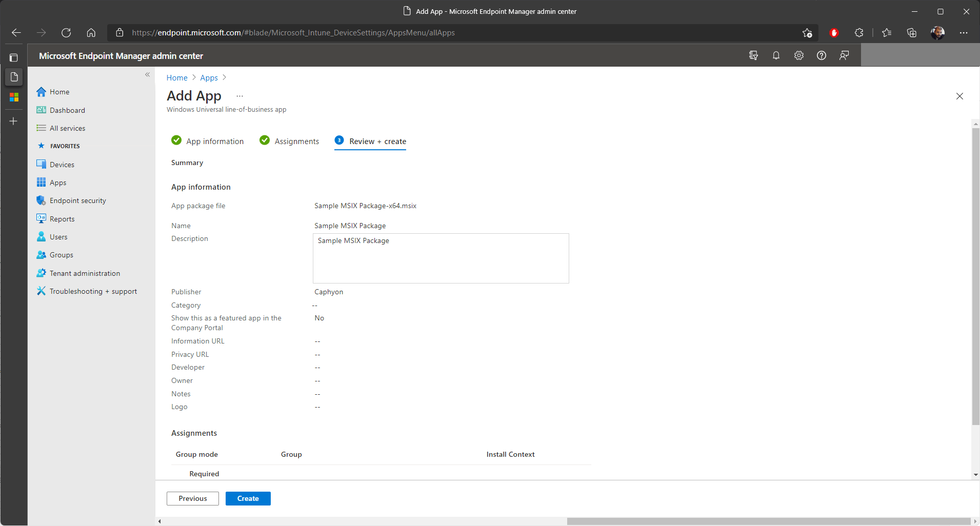This screenshot has width=980, height=526.
Task: Go to the browser home icon
Action: pos(91,33)
